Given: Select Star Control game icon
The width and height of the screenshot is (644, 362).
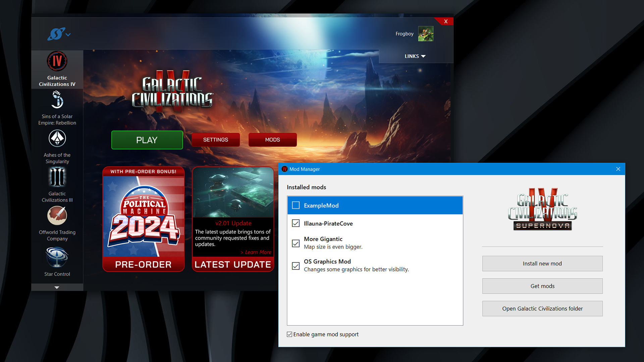Looking at the screenshot, I should tap(57, 257).
